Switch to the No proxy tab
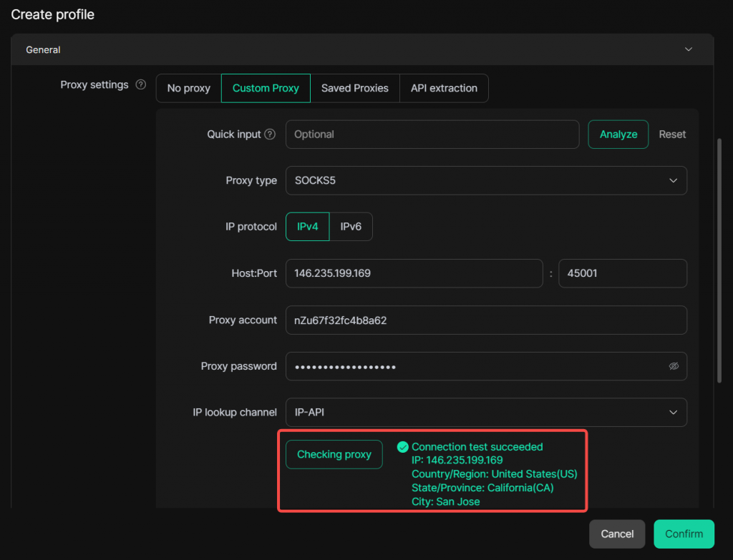 pos(188,89)
